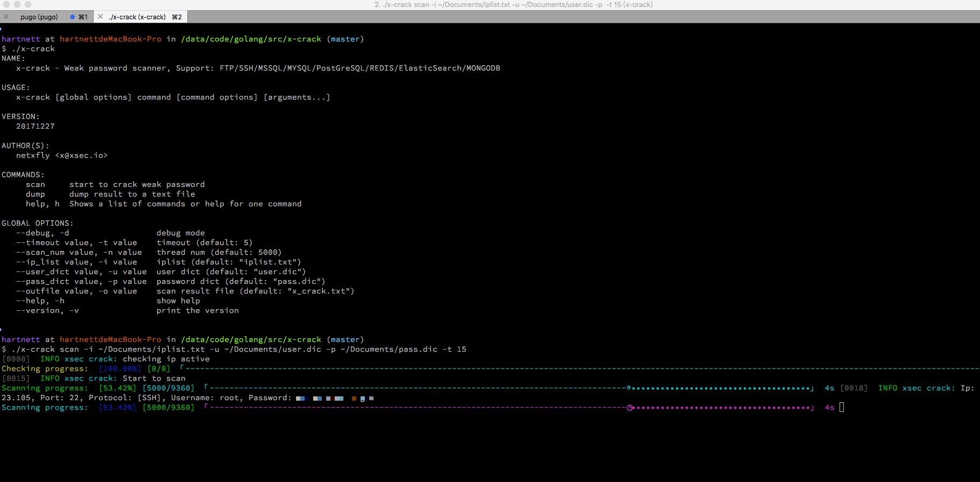The width and height of the screenshot is (980, 482).
Task: Click the 'scan result file' default description
Action: click(x=256, y=291)
